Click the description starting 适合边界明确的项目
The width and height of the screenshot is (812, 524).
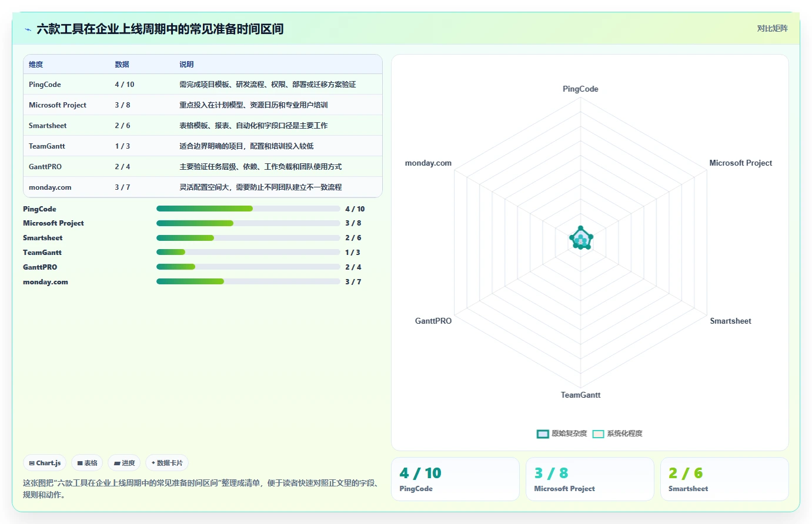[x=246, y=146]
